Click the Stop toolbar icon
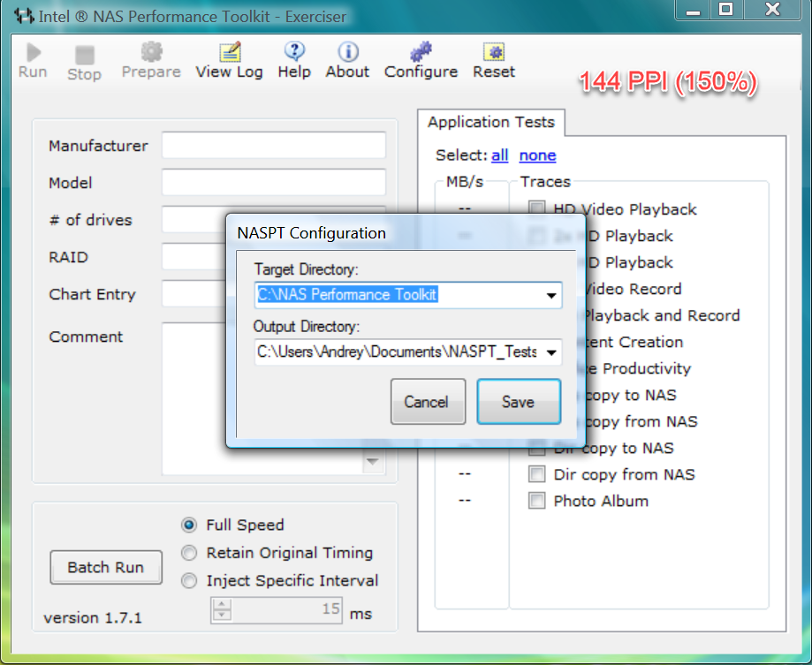The image size is (812, 665). [x=84, y=56]
